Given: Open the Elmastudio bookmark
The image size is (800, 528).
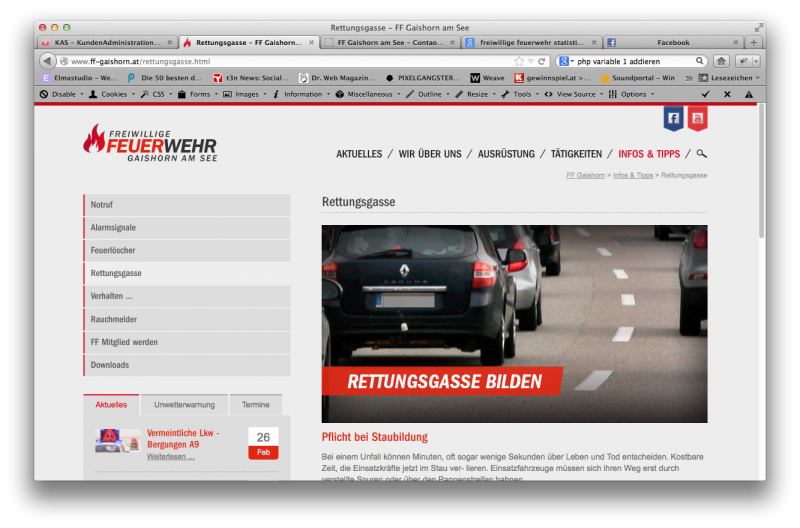Looking at the screenshot, I should tap(80, 78).
